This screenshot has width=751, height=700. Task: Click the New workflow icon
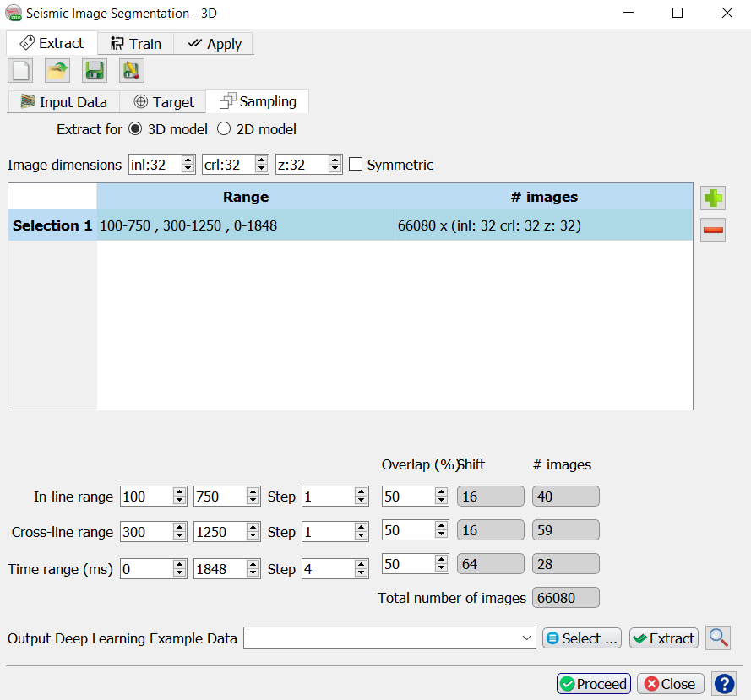click(20, 71)
